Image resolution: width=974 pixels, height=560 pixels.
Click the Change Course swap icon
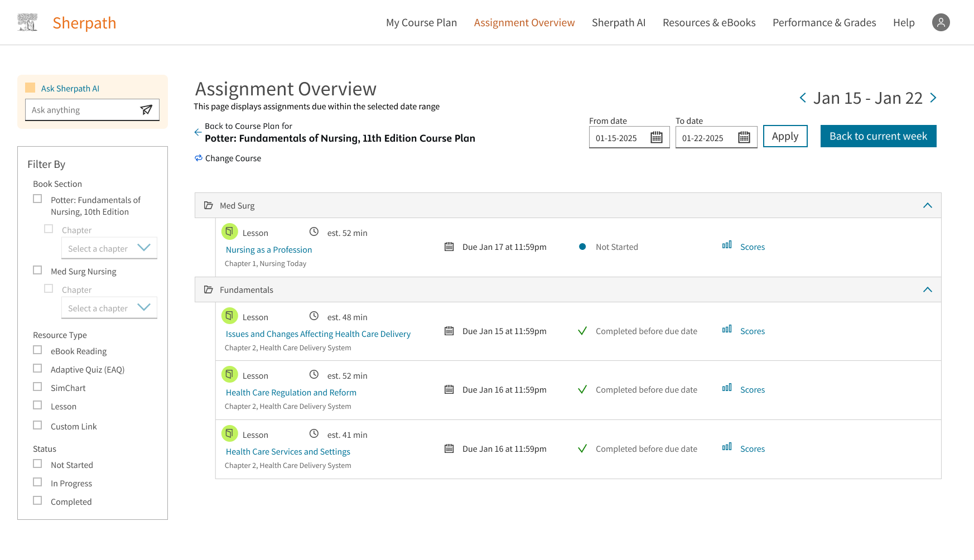click(x=198, y=158)
